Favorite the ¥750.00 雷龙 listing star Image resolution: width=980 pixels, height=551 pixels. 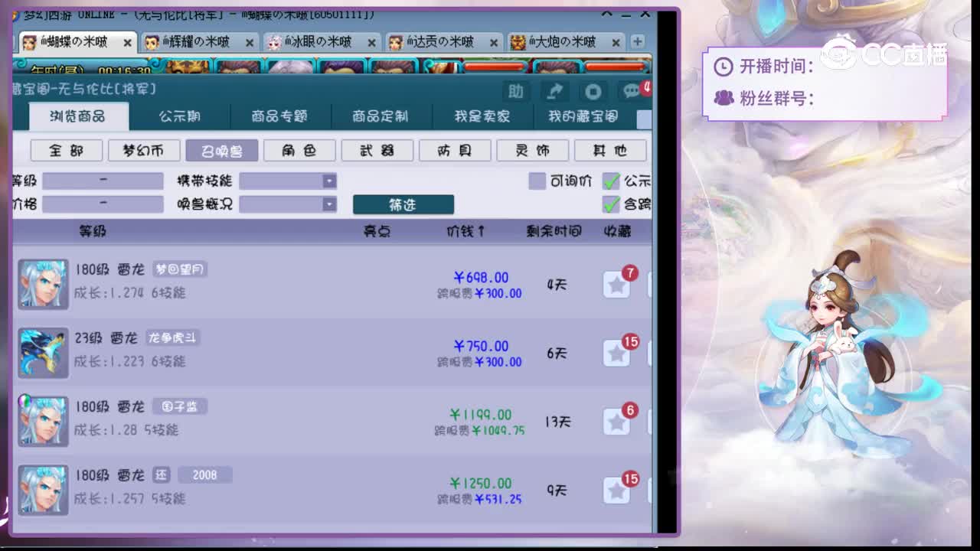[616, 353]
